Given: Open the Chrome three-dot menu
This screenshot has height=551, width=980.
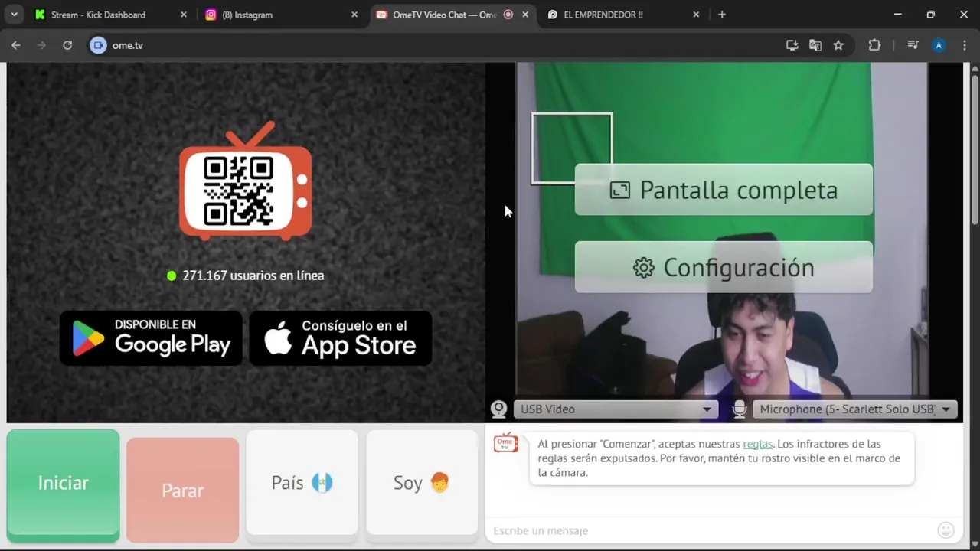Looking at the screenshot, I should pyautogui.click(x=964, y=45).
